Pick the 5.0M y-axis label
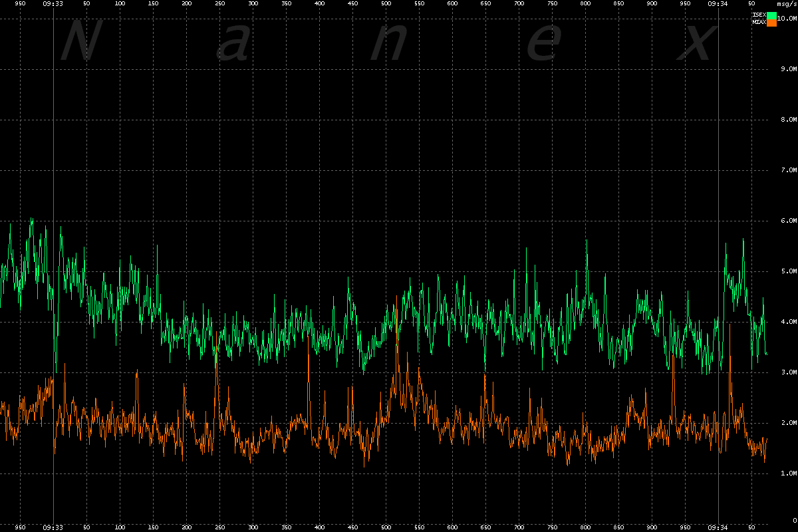798x532 pixels. point(789,271)
